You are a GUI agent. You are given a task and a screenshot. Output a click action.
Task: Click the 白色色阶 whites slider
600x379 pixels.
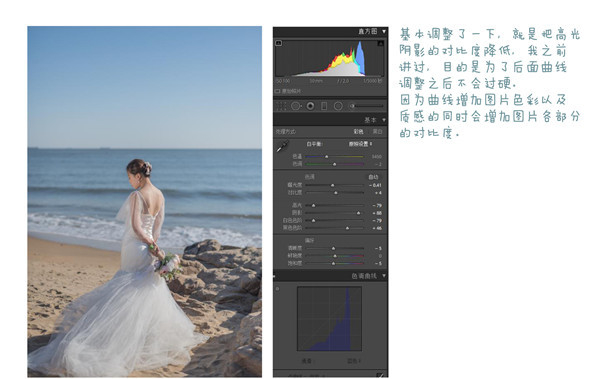[335, 221]
